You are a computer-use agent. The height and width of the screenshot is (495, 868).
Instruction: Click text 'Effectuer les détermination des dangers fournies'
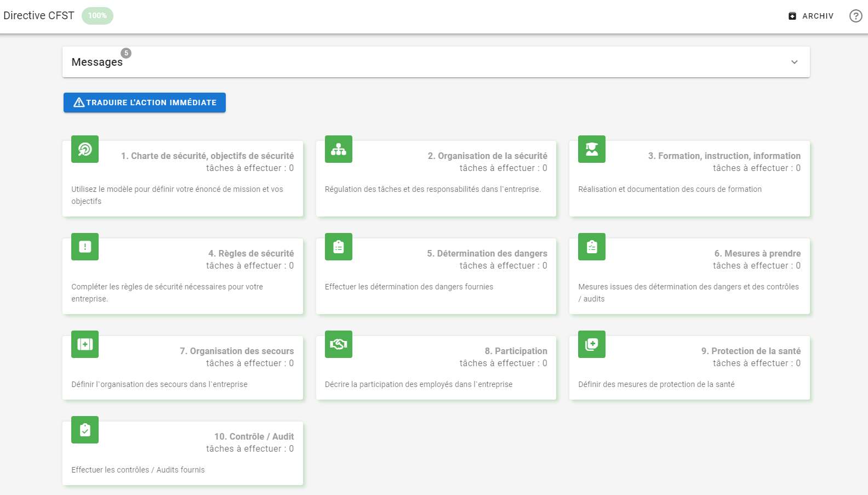409,287
